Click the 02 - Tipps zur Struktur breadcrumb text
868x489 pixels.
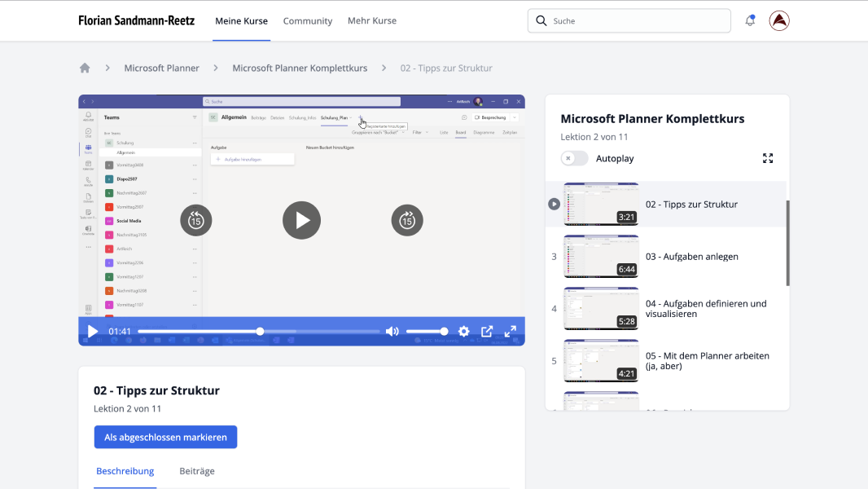tap(446, 68)
